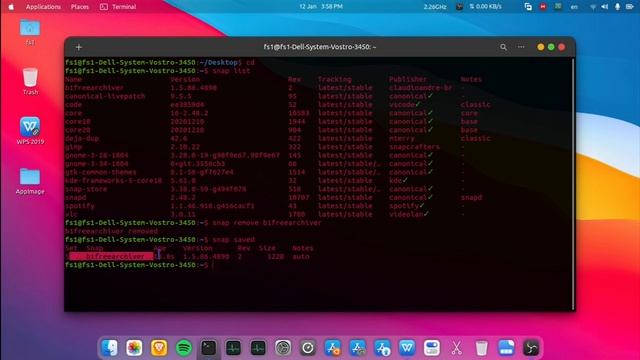Open the Places menu

(80, 7)
